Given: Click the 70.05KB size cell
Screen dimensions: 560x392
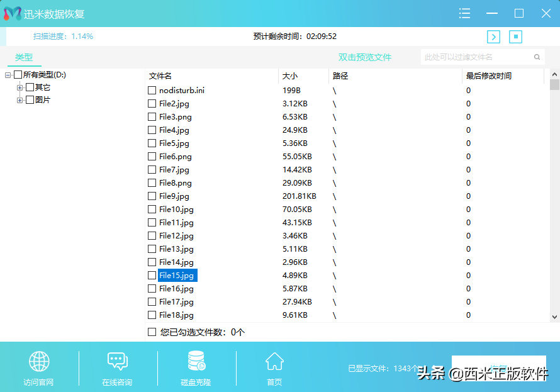Looking at the screenshot, I should click(x=297, y=209).
